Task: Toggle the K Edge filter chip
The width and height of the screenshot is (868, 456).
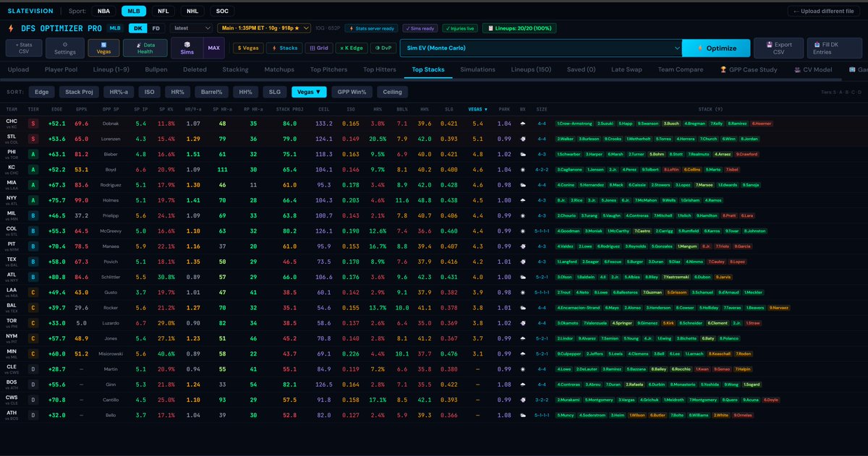Action: point(352,48)
